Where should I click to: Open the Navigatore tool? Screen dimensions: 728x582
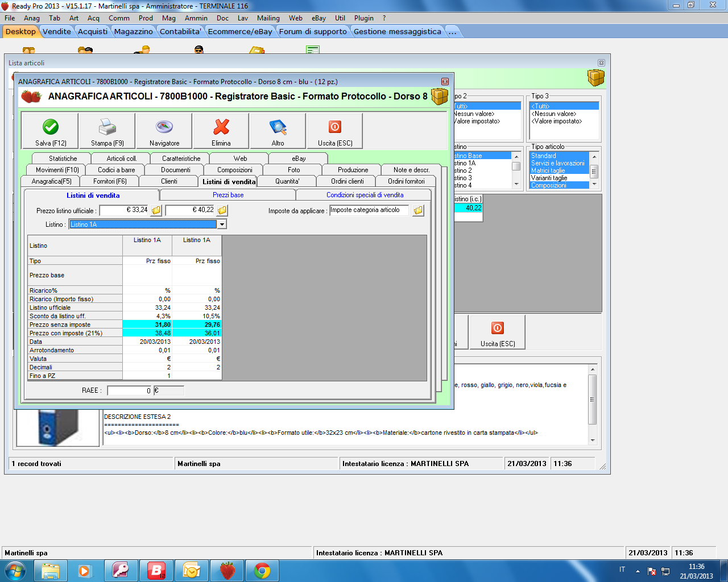click(x=164, y=131)
